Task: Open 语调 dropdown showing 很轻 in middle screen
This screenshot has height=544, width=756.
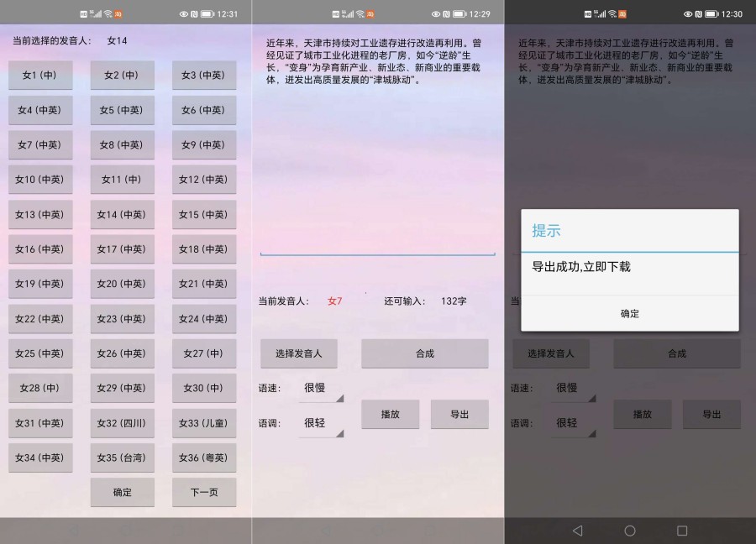Action: [x=321, y=424]
